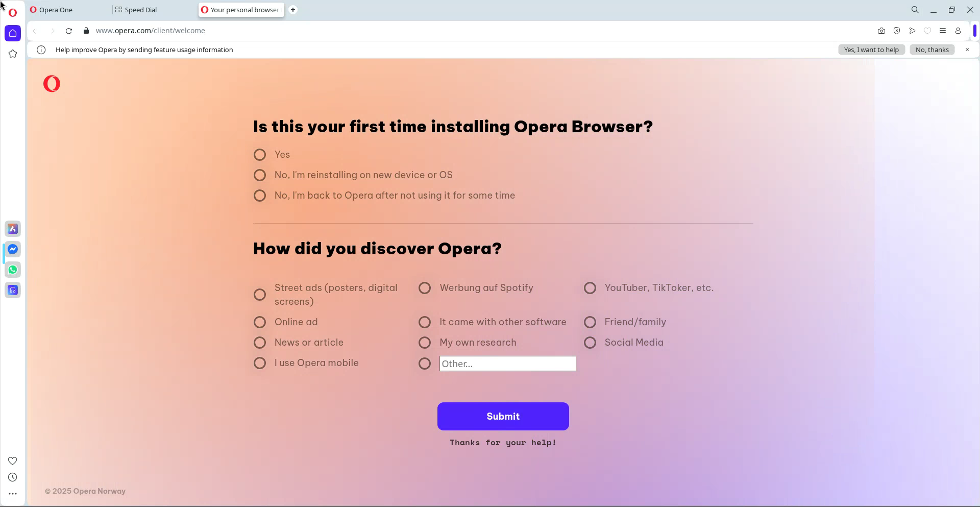The width and height of the screenshot is (980, 507).
Task: Open the Opera main menu logo
Action: (13, 12)
